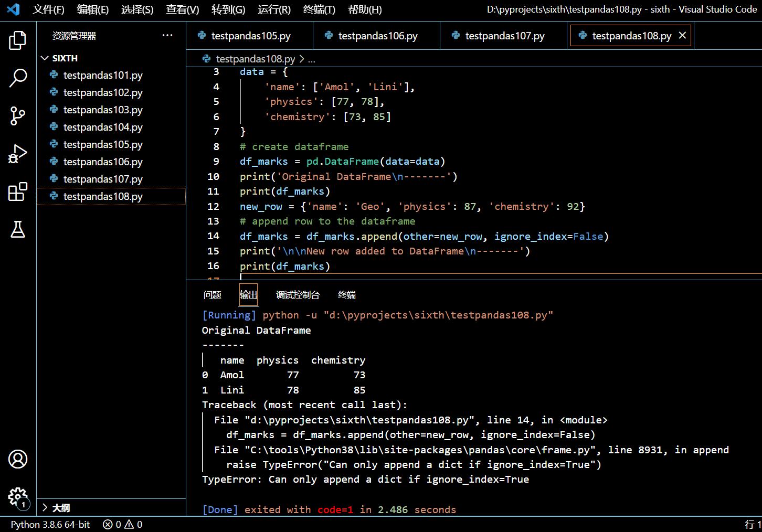The image size is (762, 532).
Task: Open explorer more actions ellipsis
Action: coord(167,35)
